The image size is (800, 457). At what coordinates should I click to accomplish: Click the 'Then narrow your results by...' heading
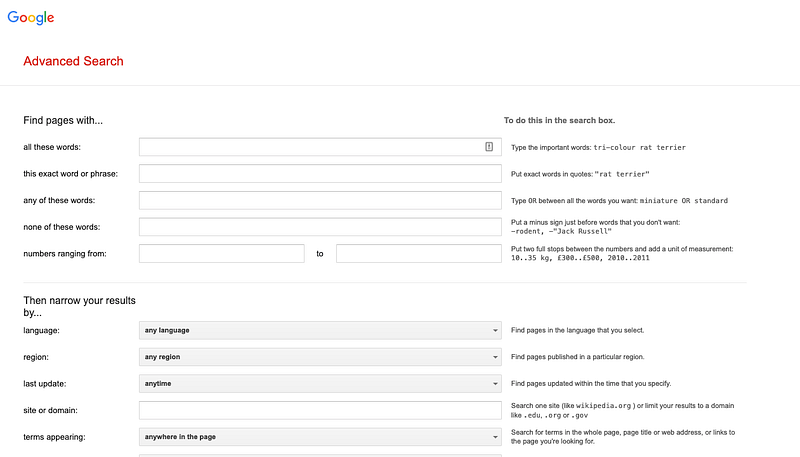pyautogui.click(x=79, y=306)
